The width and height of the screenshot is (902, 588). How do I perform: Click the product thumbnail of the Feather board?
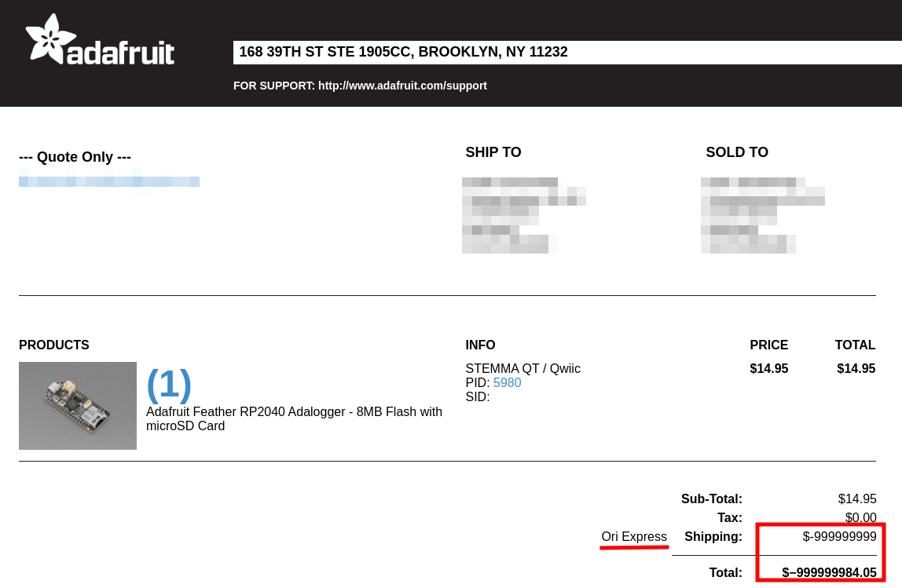tap(77, 405)
